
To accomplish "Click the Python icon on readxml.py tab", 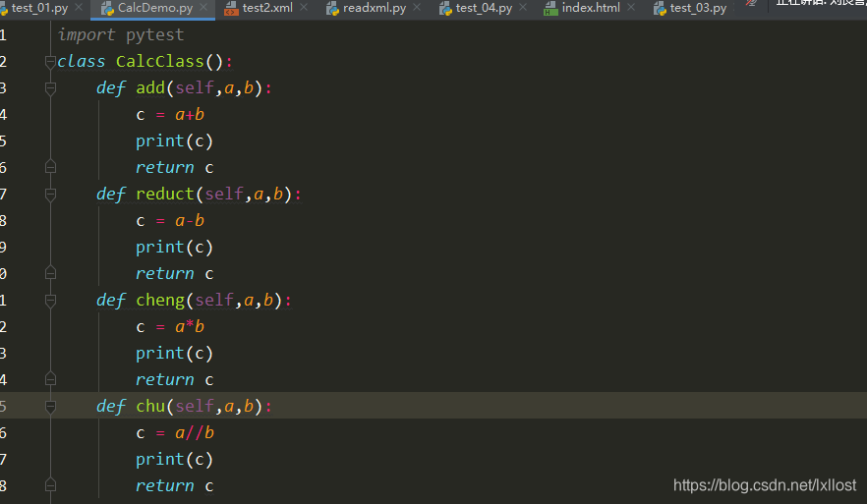I will click(332, 8).
